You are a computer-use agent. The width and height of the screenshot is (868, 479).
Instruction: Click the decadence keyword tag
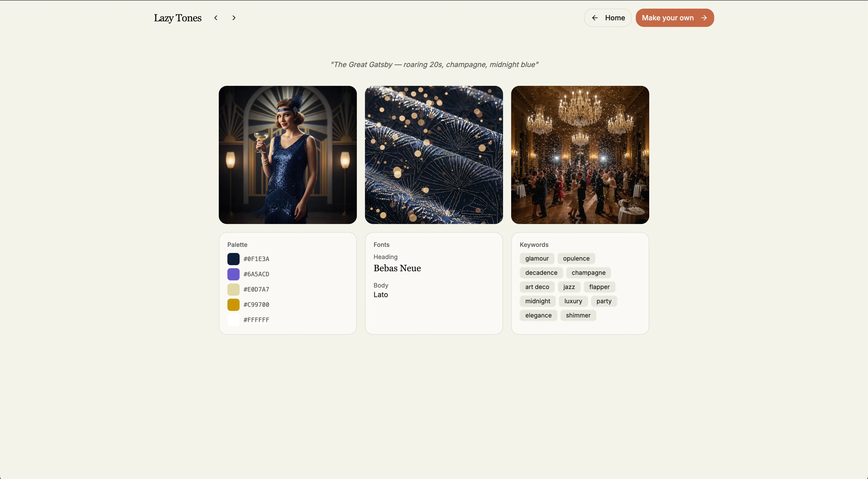click(541, 273)
